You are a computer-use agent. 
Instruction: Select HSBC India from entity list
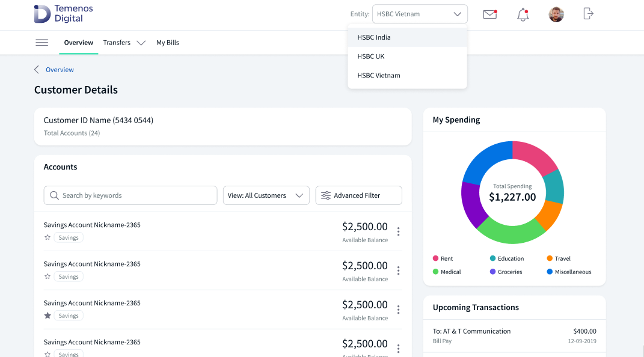pyautogui.click(x=408, y=37)
